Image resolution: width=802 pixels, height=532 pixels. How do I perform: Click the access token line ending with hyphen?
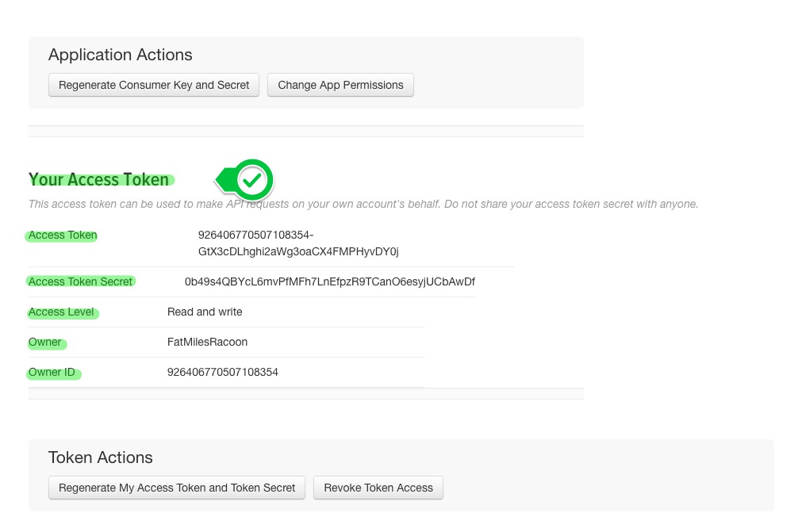[x=255, y=235]
